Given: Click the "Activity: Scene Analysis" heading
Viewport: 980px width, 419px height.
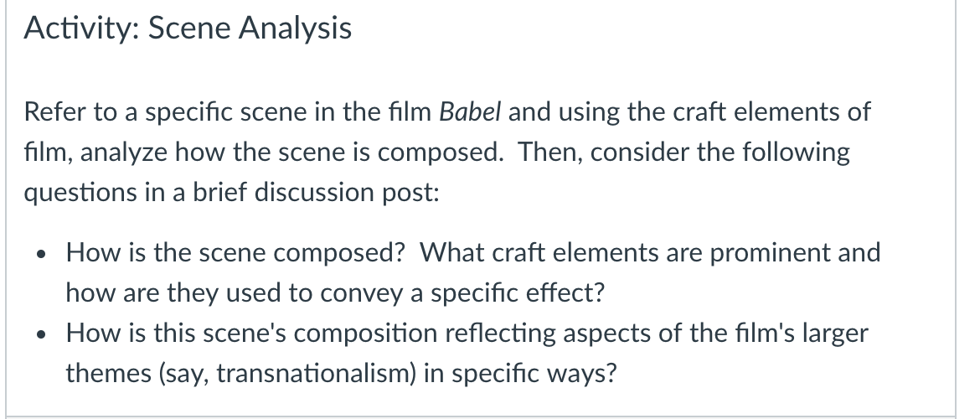Looking at the screenshot, I should coord(188,28).
